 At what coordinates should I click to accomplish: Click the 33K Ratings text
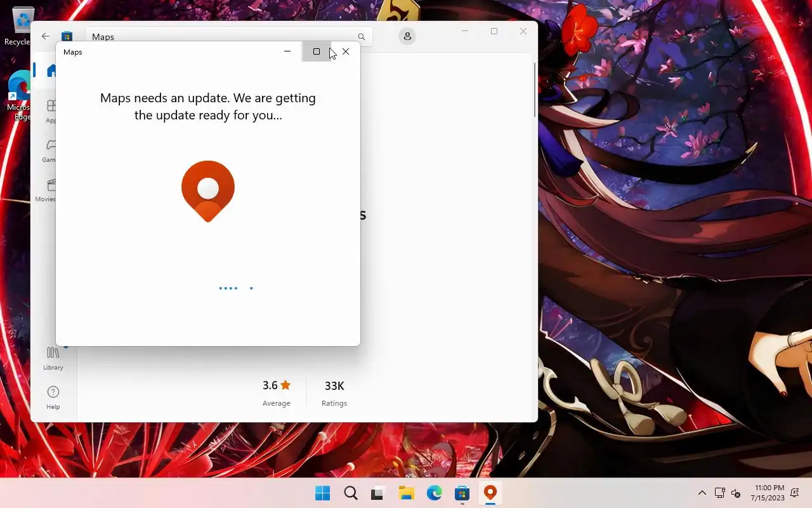(334, 393)
